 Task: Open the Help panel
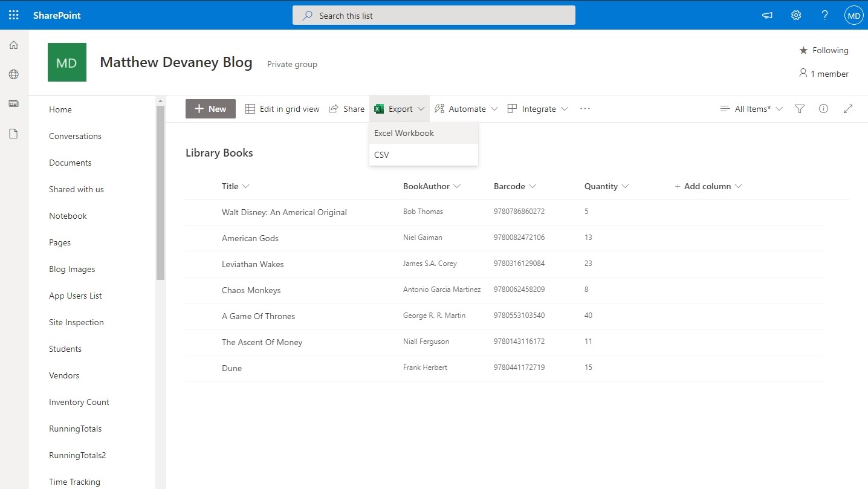pos(824,15)
